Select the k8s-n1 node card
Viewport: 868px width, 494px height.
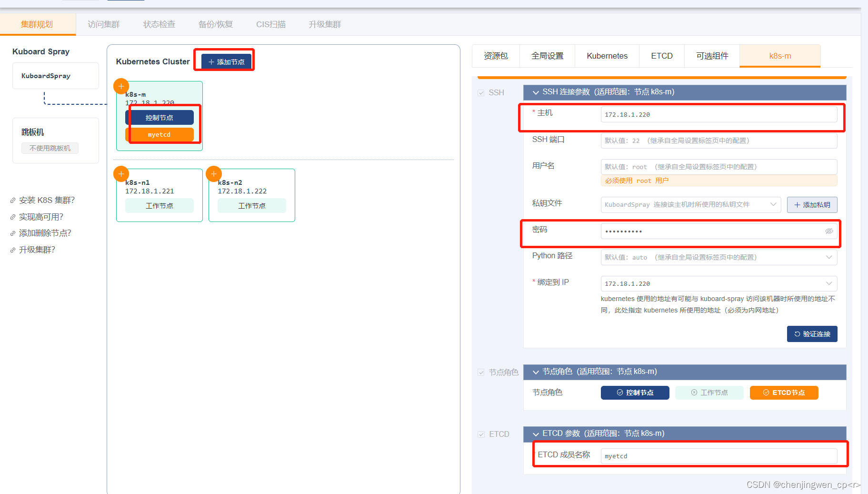[160, 195]
